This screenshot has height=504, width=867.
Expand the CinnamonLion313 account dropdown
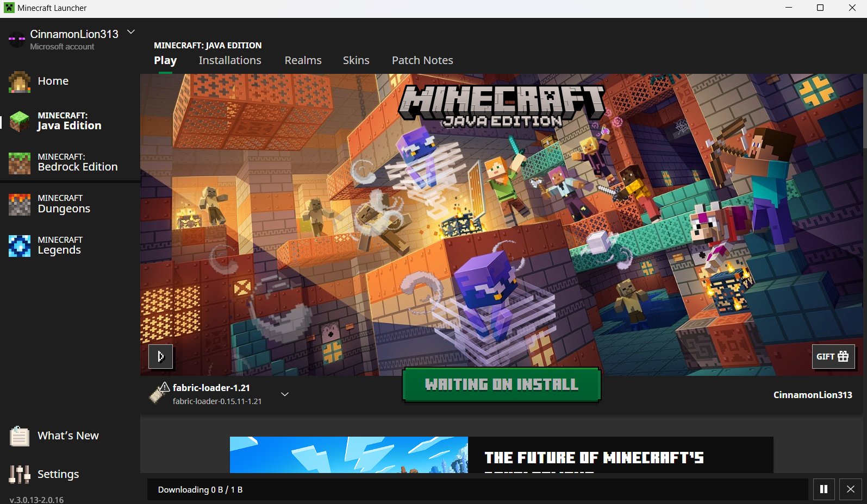131,32
